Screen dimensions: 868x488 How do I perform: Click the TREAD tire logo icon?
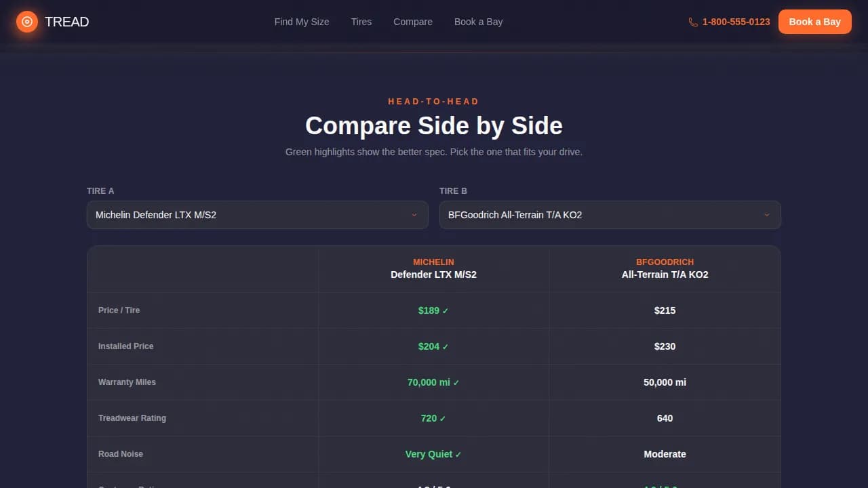[x=27, y=22]
